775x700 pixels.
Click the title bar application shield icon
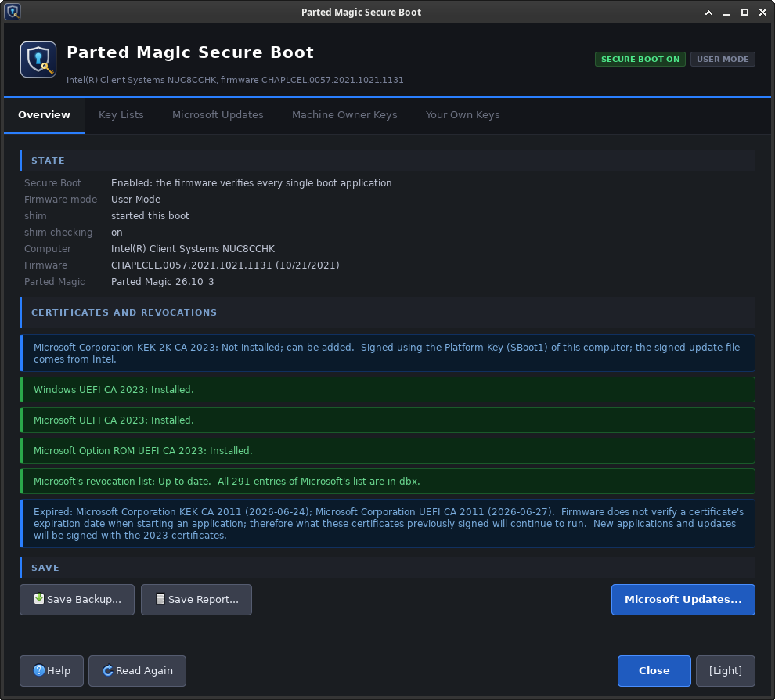(13, 12)
